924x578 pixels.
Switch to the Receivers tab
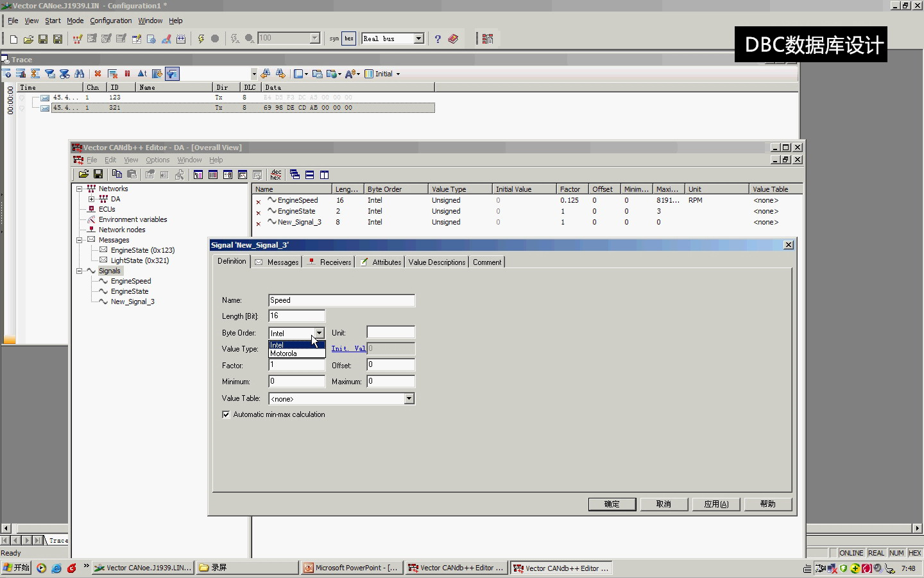329,262
